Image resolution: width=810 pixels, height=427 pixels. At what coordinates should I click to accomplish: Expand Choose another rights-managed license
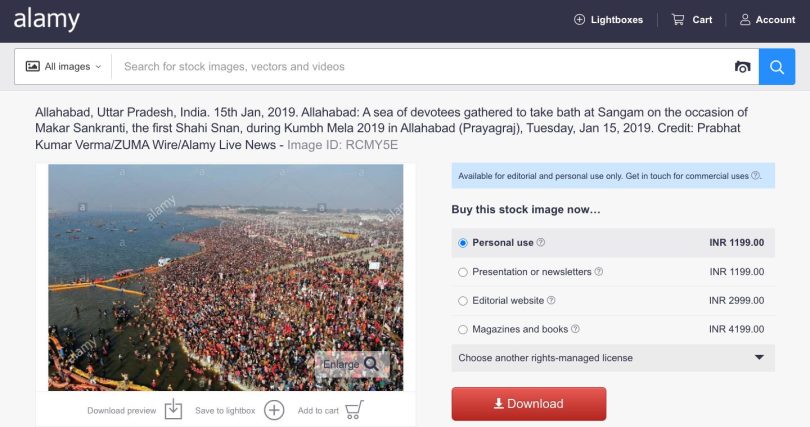(x=611, y=358)
